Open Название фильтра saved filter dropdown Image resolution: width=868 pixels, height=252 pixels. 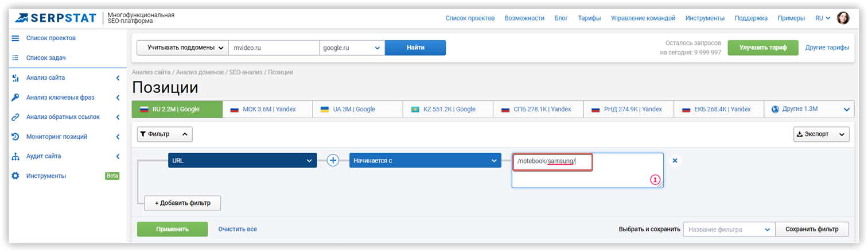729,230
